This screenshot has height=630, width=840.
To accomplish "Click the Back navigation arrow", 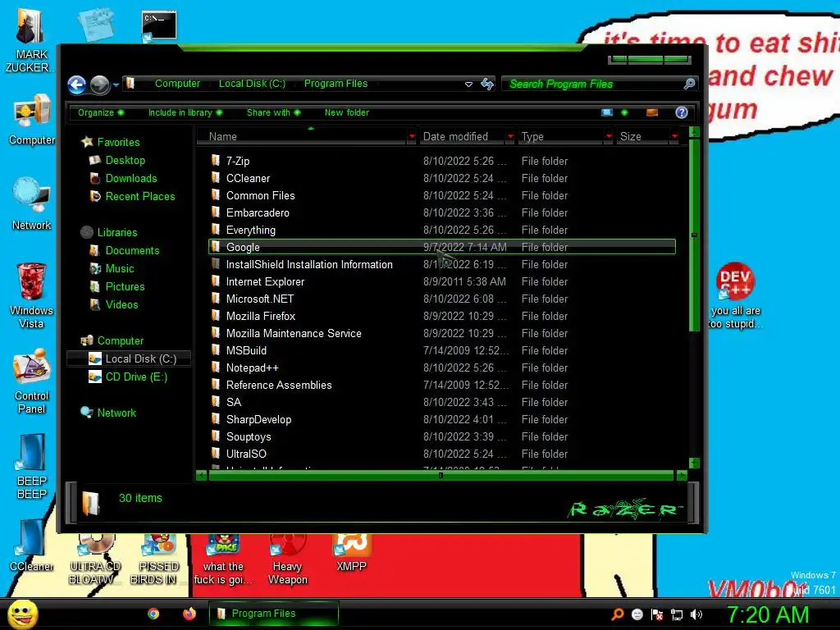I will (x=76, y=84).
